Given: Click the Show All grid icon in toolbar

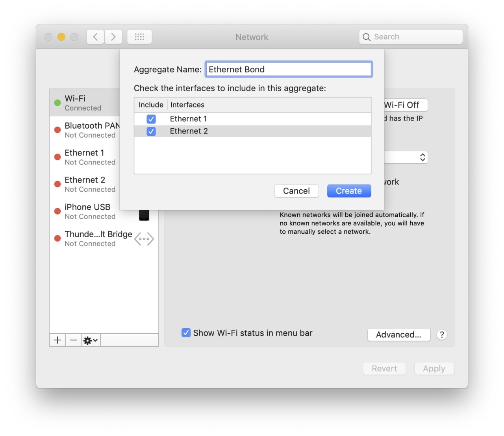Looking at the screenshot, I should (x=139, y=37).
